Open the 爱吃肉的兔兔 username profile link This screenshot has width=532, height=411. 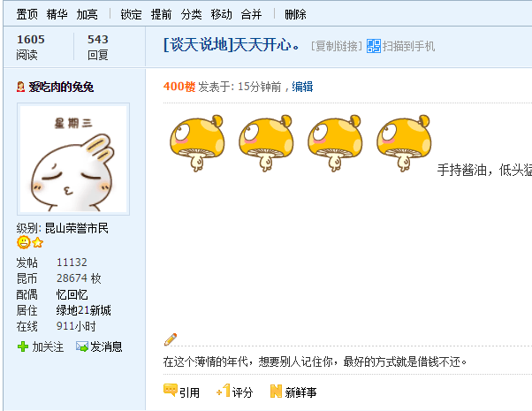(61, 88)
